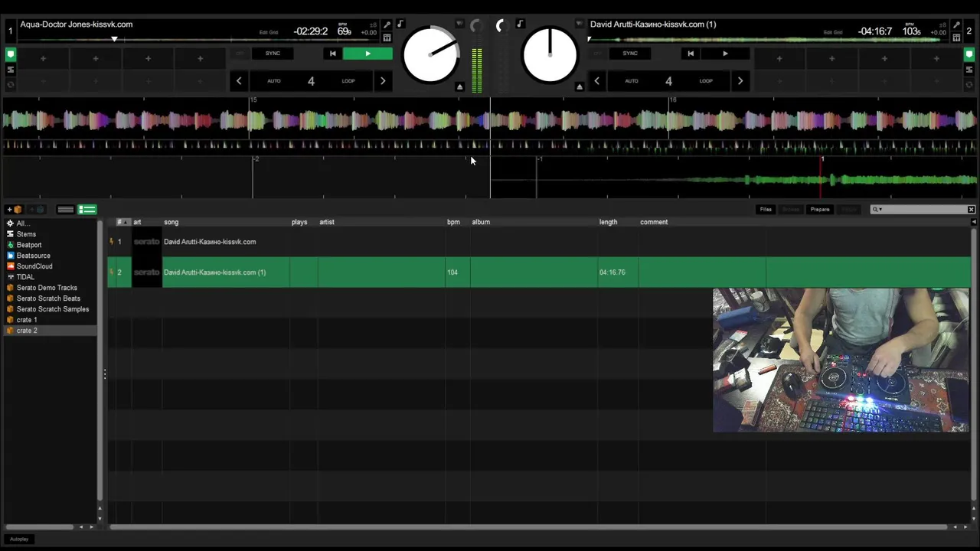Double the auto loop size on deck 1

pyautogui.click(x=383, y=80)
